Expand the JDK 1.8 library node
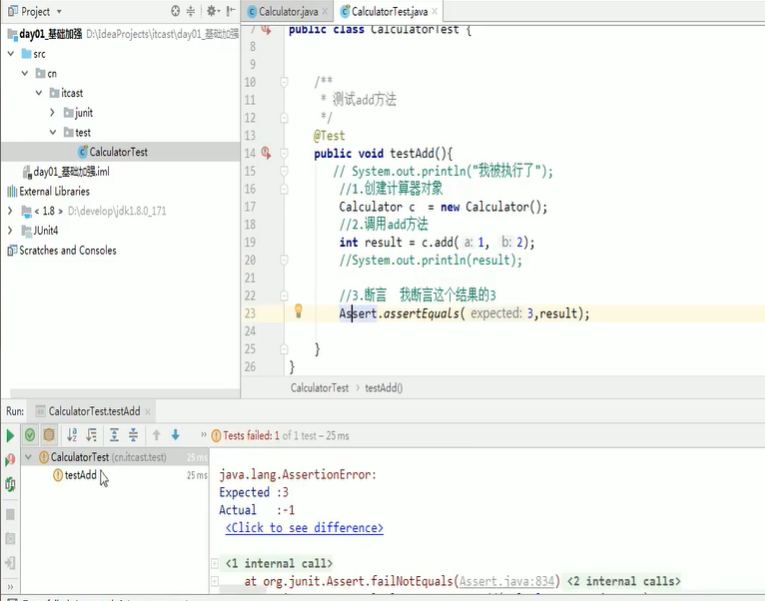 [x=10, y=211]
